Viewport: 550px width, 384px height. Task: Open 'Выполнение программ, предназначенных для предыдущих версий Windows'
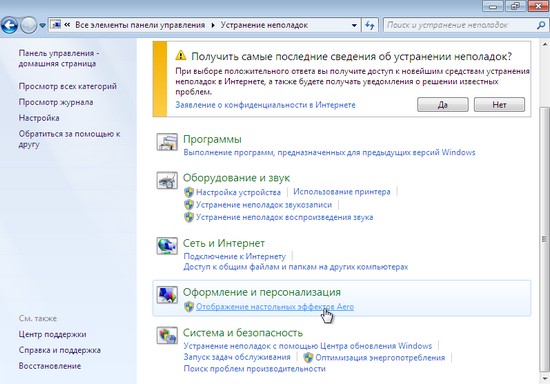[x=329, y=153]
